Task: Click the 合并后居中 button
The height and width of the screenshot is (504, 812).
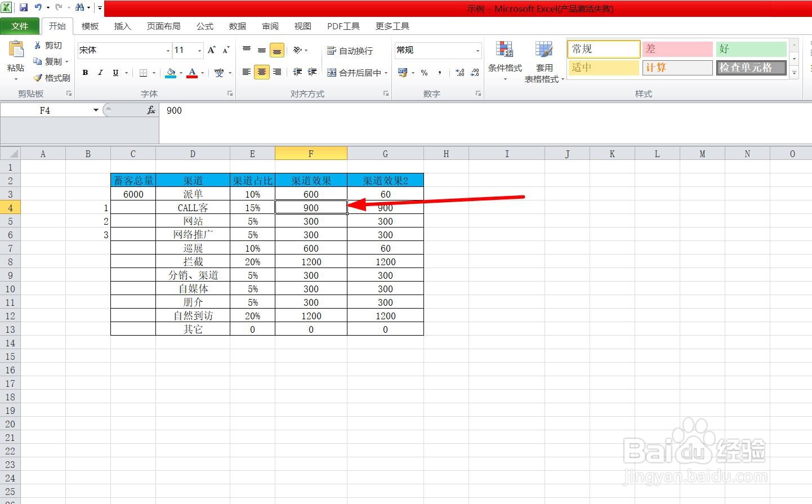Action: pyautogui.click(x=356, y=73)
